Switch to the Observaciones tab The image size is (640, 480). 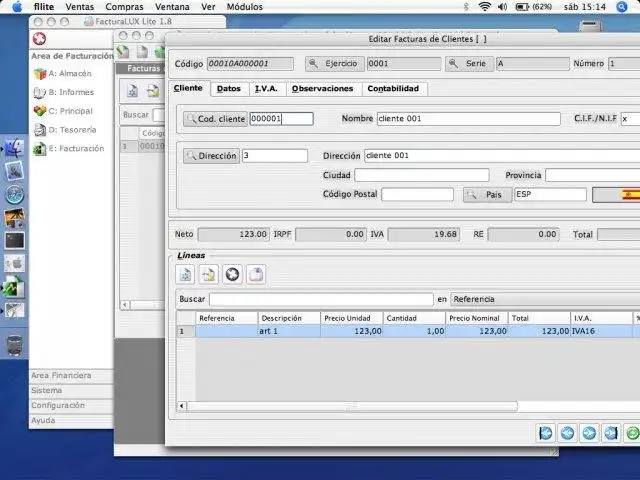pos(322,89)
